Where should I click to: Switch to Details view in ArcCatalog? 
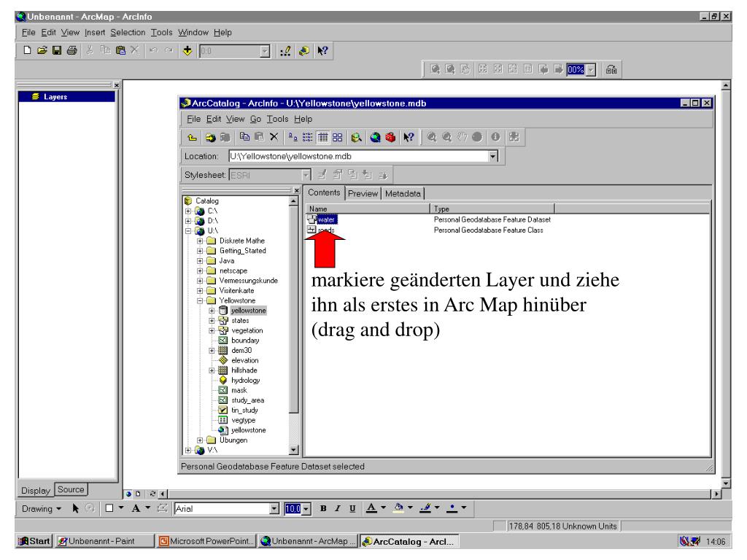[322, 137]
